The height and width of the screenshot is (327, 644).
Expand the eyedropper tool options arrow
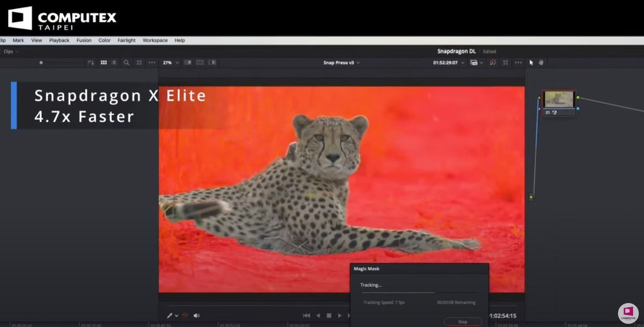(177, 316)
